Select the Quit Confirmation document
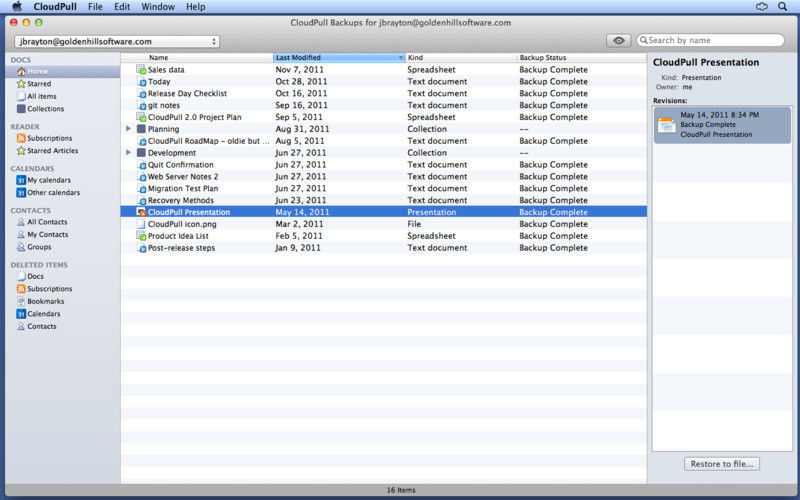Screen dimensions: 800x500 [384, 165]
